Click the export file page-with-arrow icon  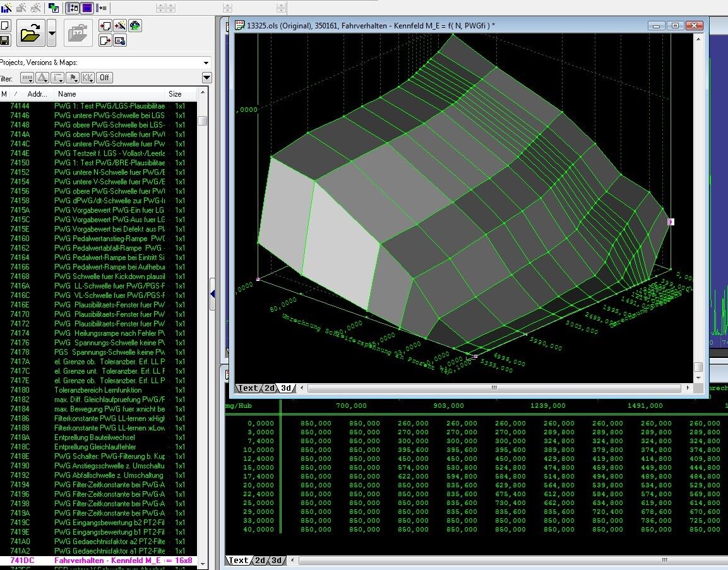[105, 40]
